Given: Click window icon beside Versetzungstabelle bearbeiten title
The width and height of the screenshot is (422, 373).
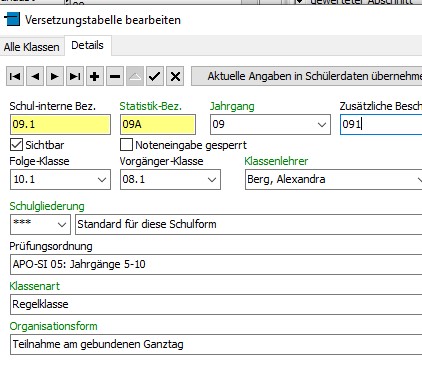Looking at the screenshot, I should pos(12,19).
